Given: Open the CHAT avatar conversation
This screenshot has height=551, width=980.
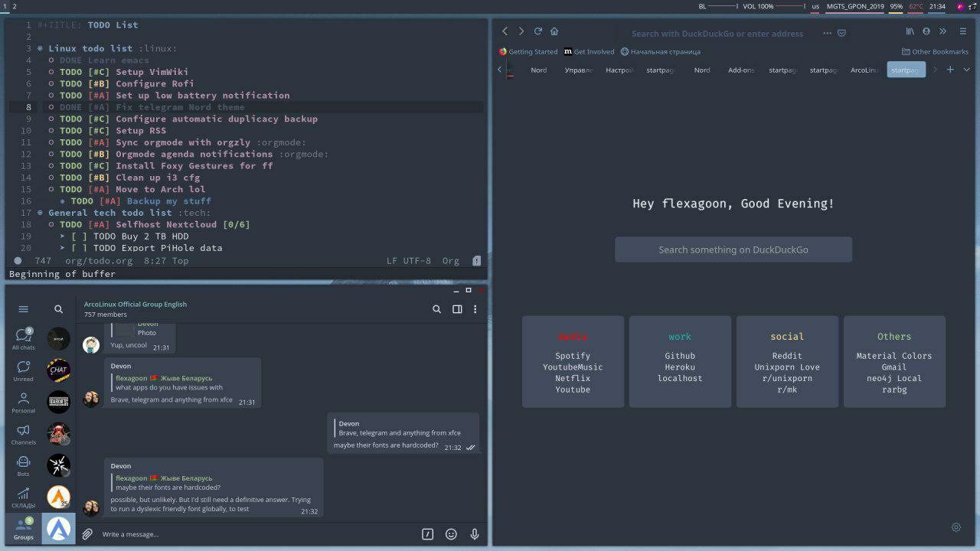Looking at the screenshot, I should (58, 370).
